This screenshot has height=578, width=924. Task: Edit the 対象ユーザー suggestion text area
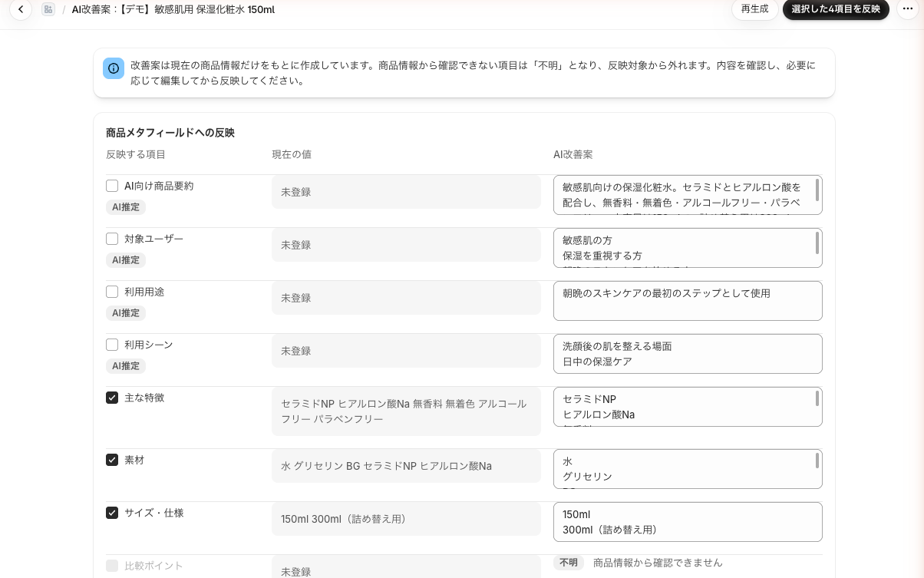pyautogui.click(x=688, y=248)
